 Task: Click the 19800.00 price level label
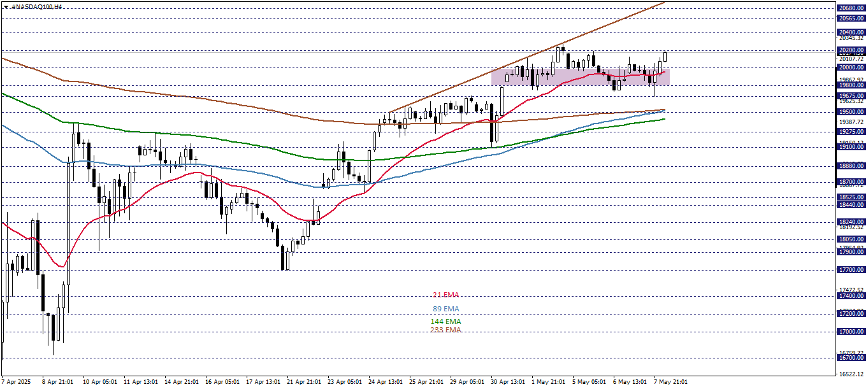(851, 85)
